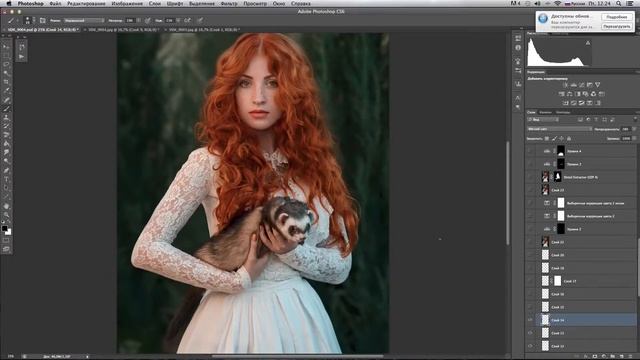This screenshot has height=360, width=640.
Task: Open the brush mode dropdown in options bar
Action: click(84, 20)
